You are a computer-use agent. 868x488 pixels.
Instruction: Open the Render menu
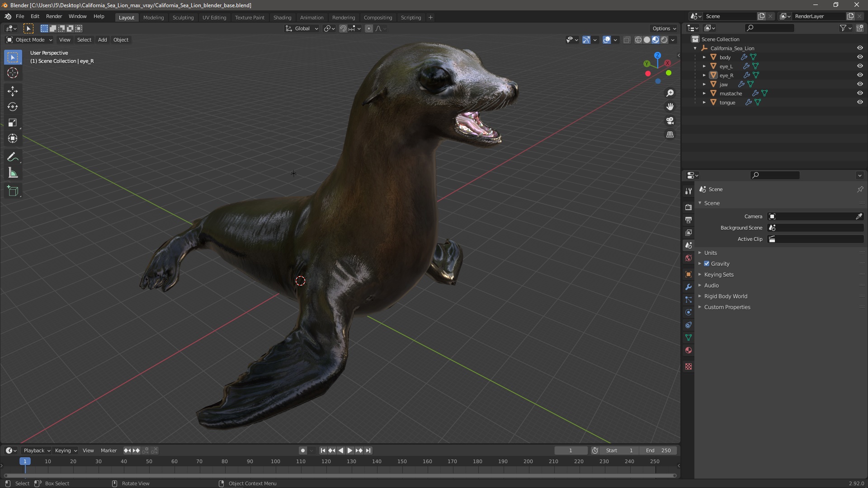point(54,16)
